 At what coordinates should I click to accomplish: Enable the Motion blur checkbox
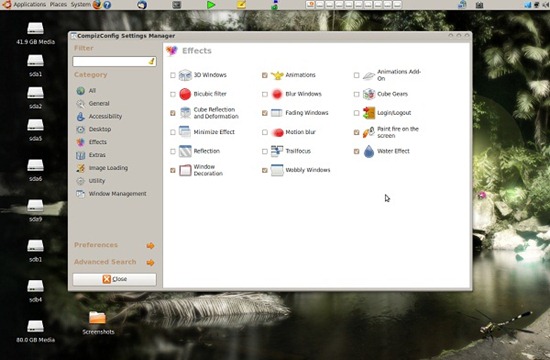[x=264, y=132]
